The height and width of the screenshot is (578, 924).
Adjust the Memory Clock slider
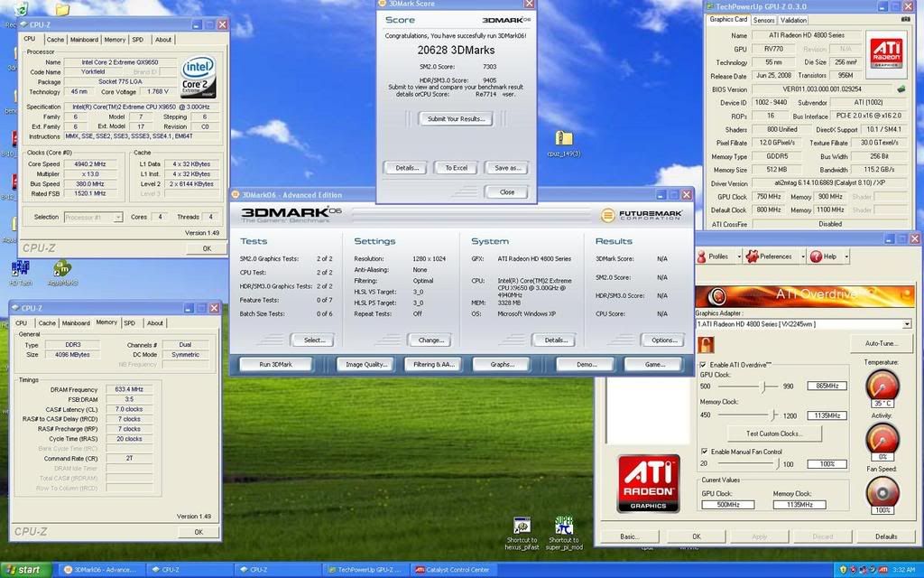pyautogui.click(x=773, y=415)
